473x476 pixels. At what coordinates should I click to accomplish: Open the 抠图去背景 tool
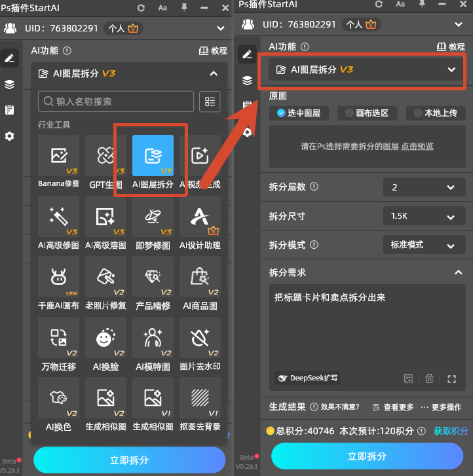[x=200, y=405]
